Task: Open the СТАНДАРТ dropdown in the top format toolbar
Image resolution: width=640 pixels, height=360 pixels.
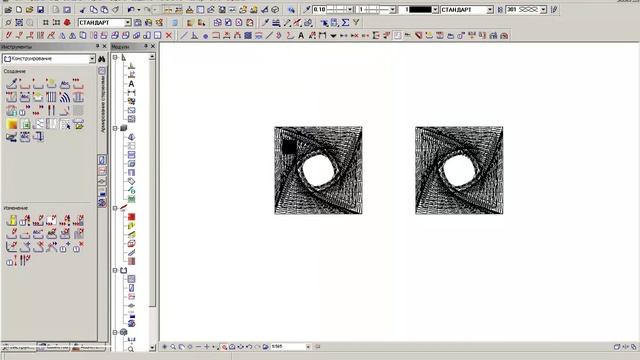Action: click(x=490, y=9)
